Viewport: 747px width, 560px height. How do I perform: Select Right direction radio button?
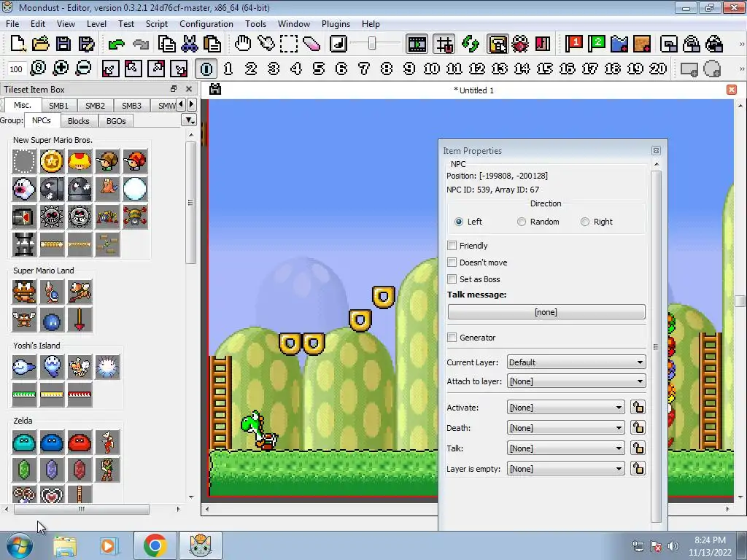[x=585, y=222]
